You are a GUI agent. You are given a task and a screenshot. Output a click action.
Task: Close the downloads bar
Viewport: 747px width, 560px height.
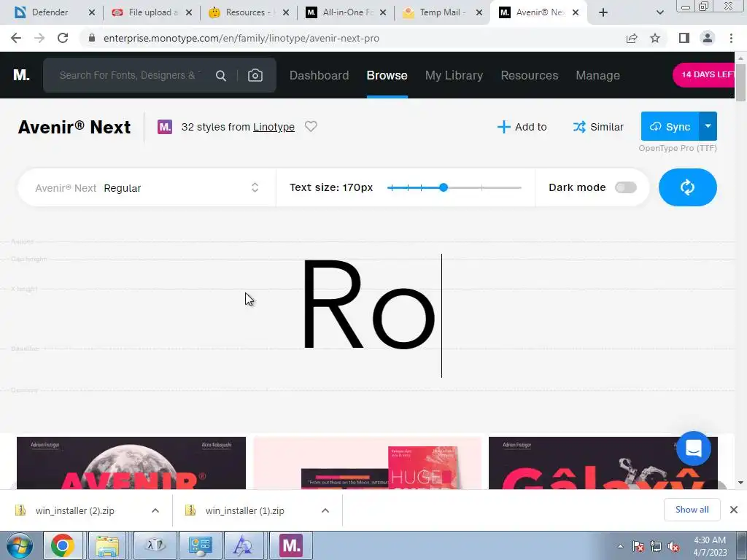coord(734,510)
